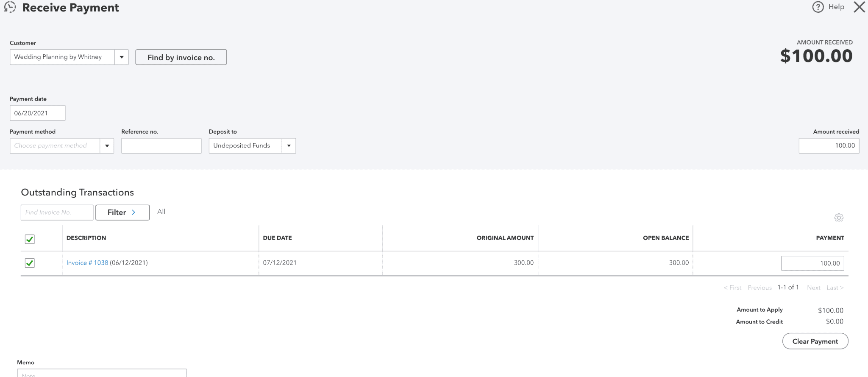
Task: Expand the Deposit to dropdown arrow
Action: click(289, 146)
